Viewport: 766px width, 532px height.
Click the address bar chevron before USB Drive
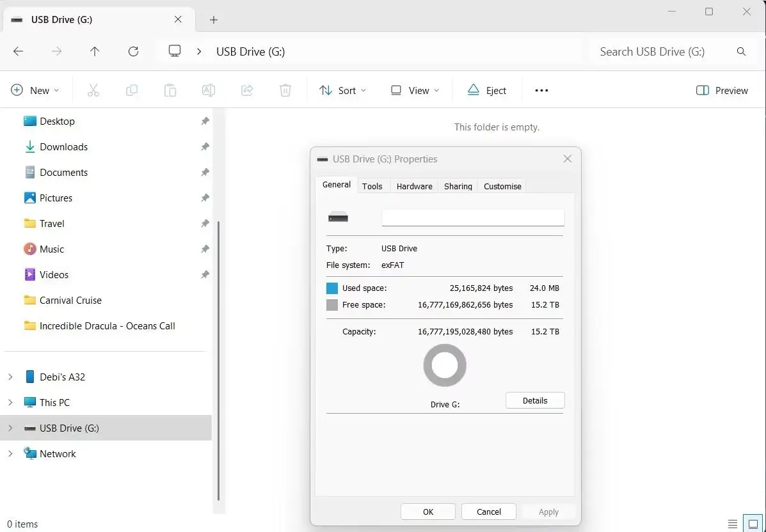click(199, 51)
